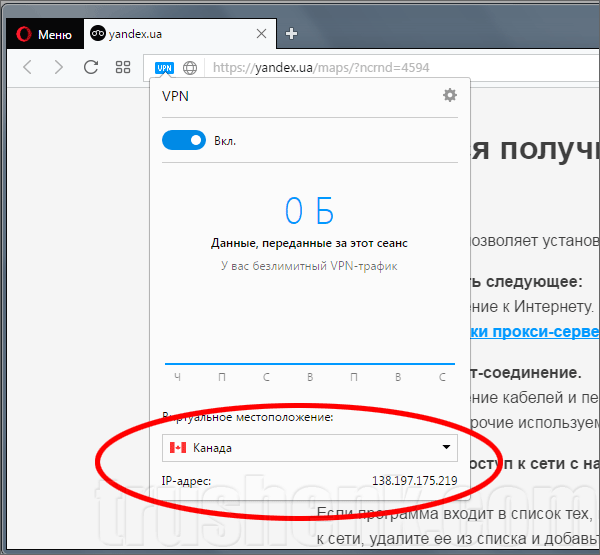Go back to previous page
The width and height of the screenshot is (600, 555).
pos(27,67)
